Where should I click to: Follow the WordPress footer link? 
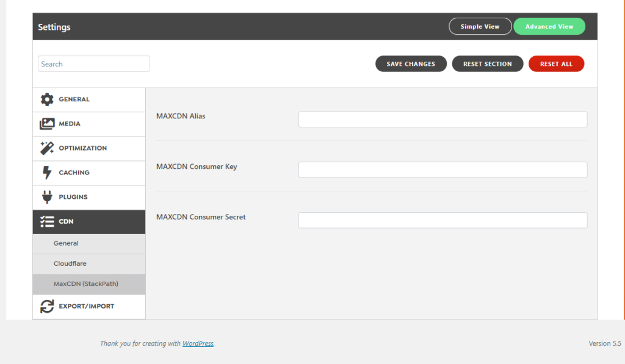pos(198,343)
